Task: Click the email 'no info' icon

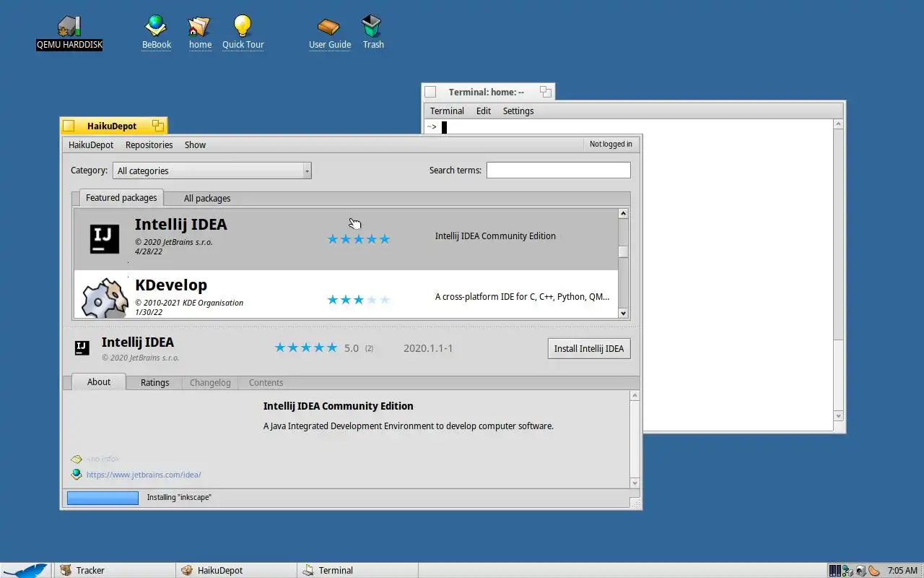Action: [77, 459]
